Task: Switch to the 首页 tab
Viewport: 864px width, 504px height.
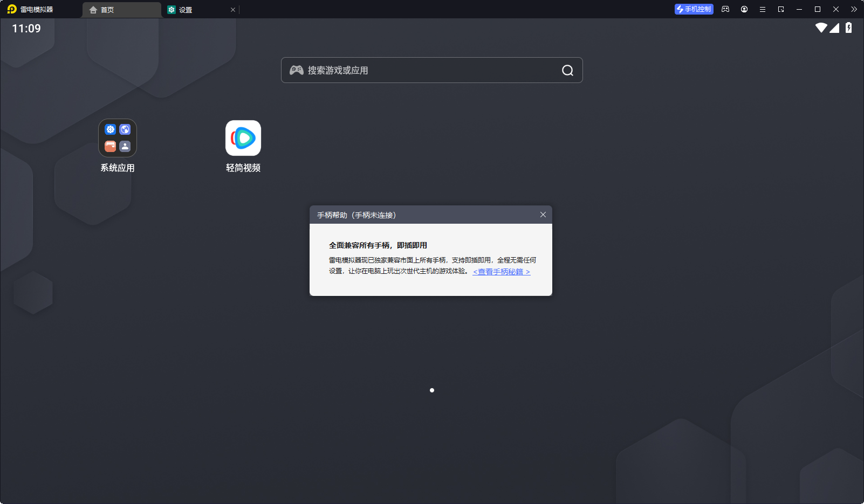Action: (122, 10)
